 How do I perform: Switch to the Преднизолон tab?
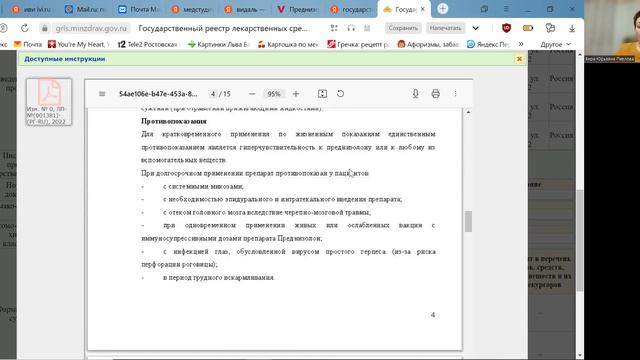pos(298,9)
